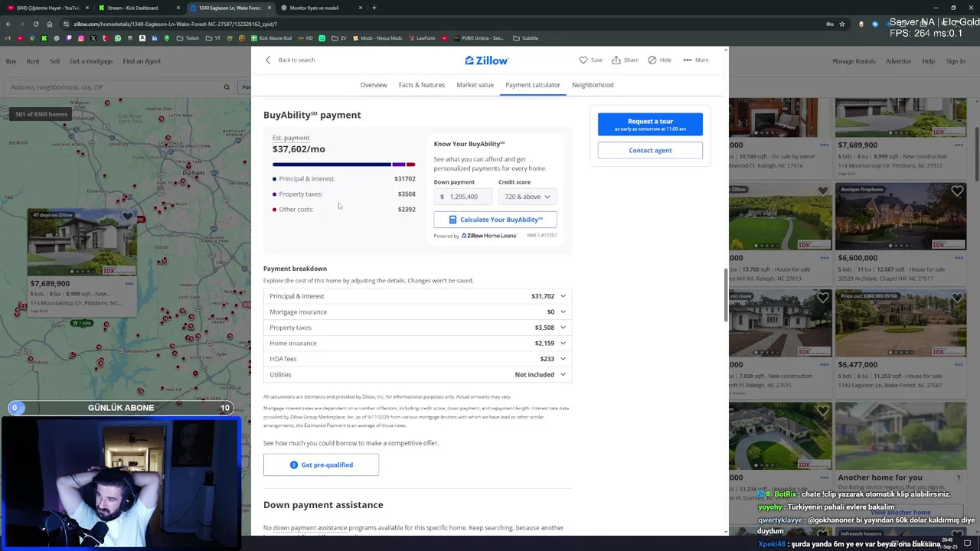Open the Kick Abone Kod bookmark
Screen dimensions: 980x551
click(271, 38)
